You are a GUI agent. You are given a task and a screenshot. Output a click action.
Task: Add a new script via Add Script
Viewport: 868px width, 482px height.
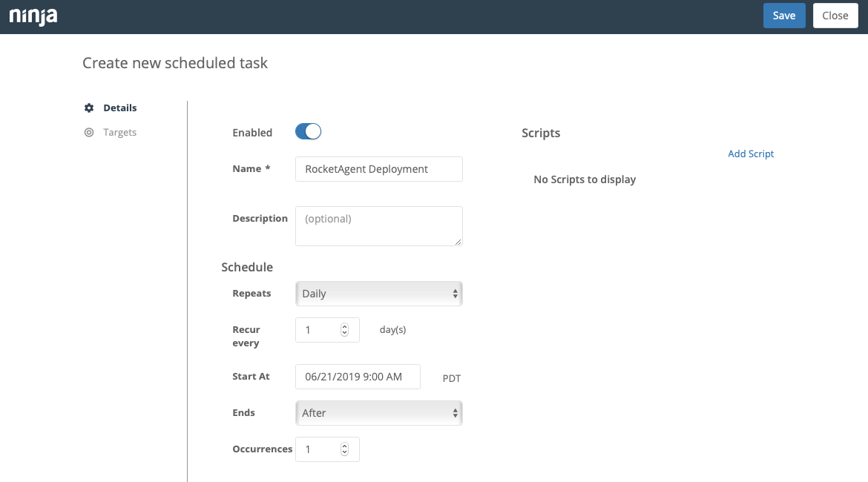click(751, 153)
